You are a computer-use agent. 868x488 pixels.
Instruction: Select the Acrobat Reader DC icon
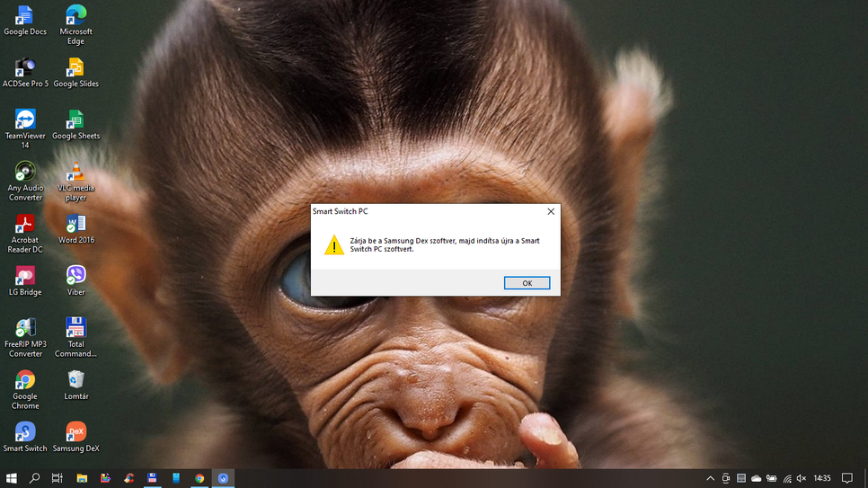[25, 233]
